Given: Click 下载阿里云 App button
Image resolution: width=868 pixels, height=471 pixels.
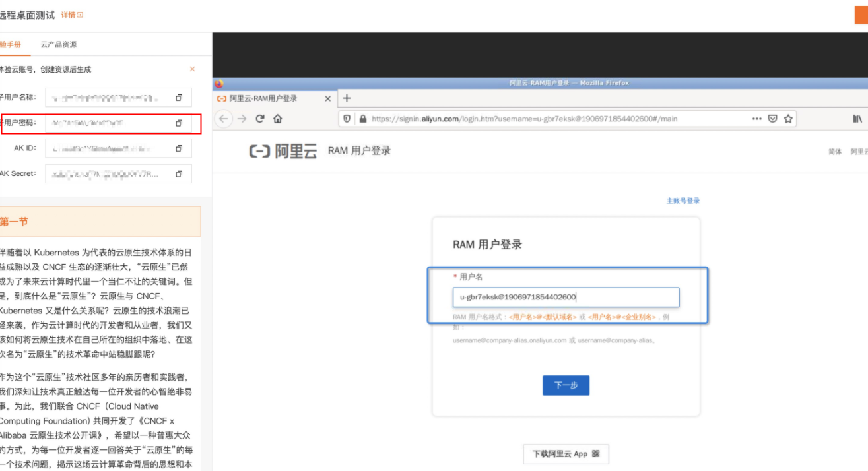Looking at the screenshot, I should [x=566, y=454].
